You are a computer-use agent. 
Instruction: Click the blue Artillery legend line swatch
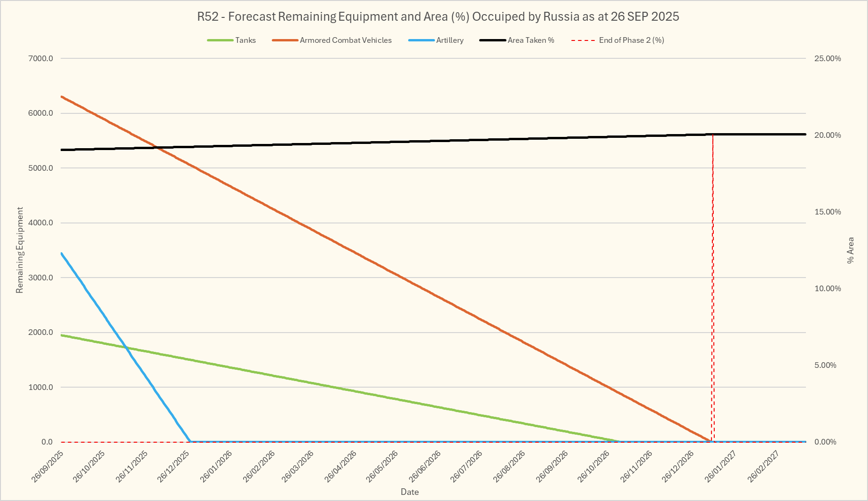(421, 40)
